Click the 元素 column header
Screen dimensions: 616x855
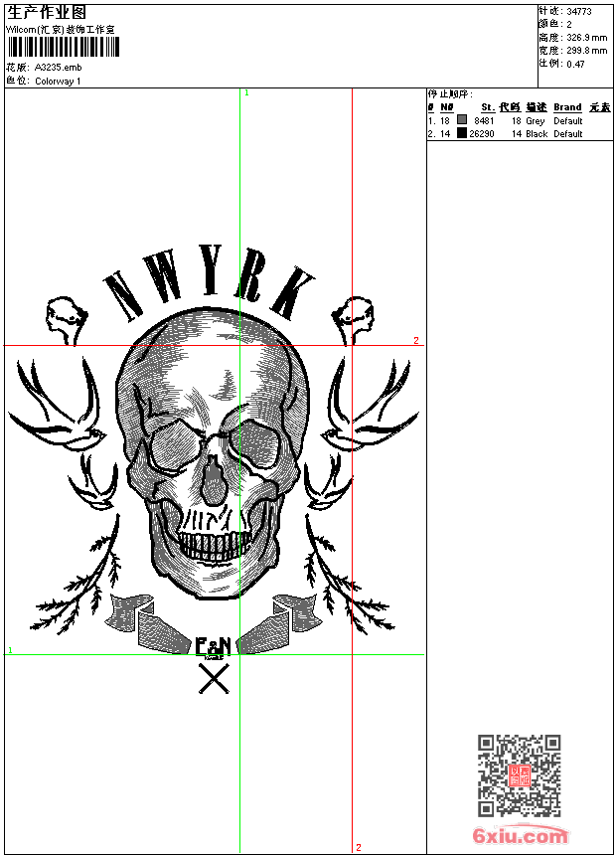[600, 107]
